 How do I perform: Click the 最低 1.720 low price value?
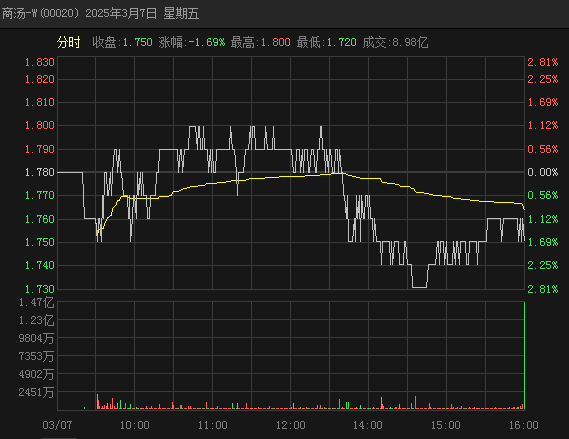341,42
